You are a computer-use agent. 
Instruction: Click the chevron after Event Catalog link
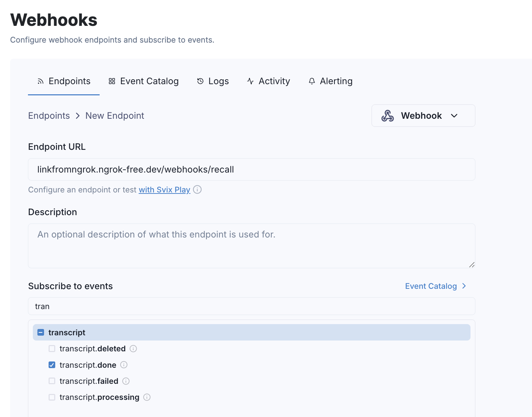(464, 286)
